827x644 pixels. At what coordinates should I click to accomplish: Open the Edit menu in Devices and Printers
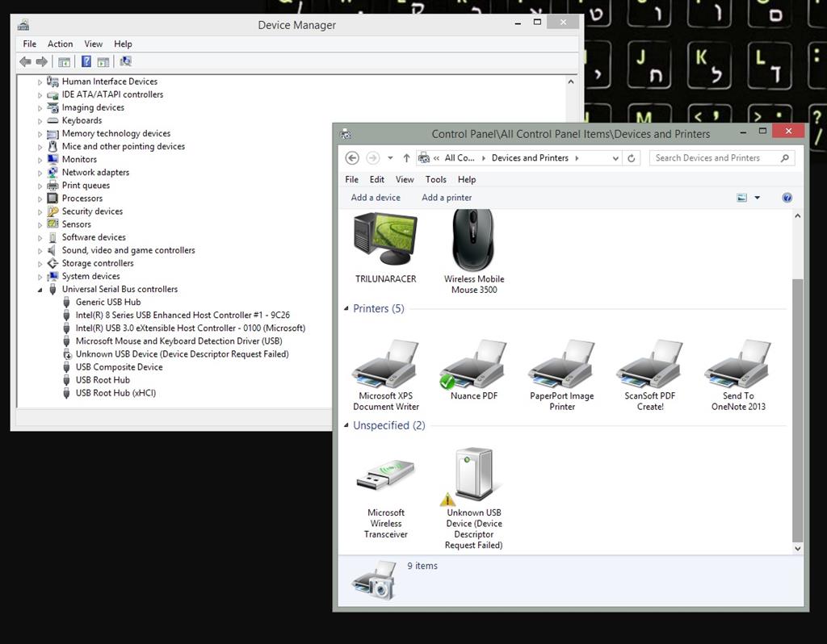pyautogui.click(x=376, y=180)
